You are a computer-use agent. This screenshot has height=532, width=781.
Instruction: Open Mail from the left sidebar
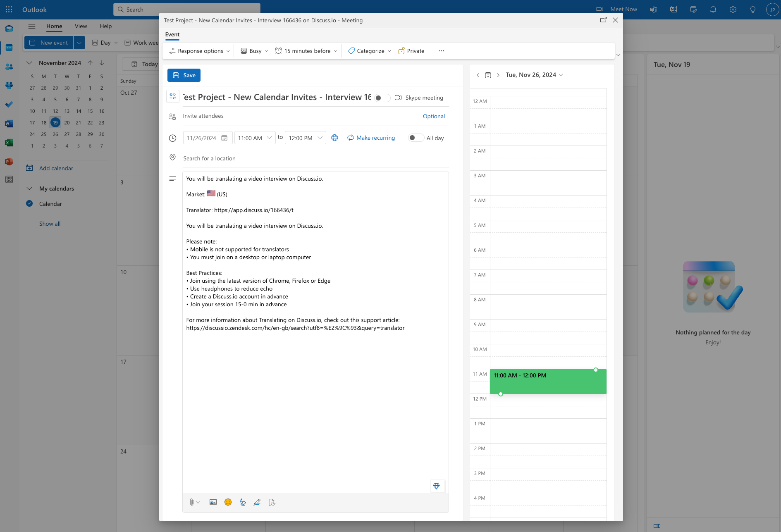pyautogui.click(x=9, y=29)
